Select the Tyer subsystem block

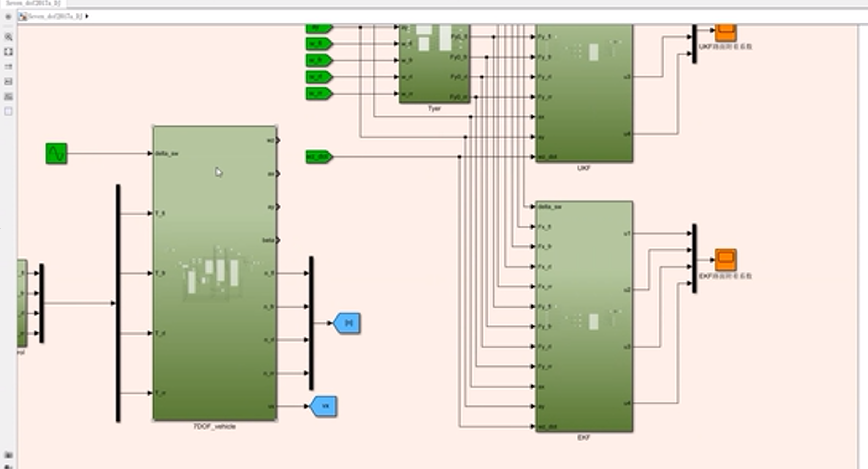coord(434,64)
